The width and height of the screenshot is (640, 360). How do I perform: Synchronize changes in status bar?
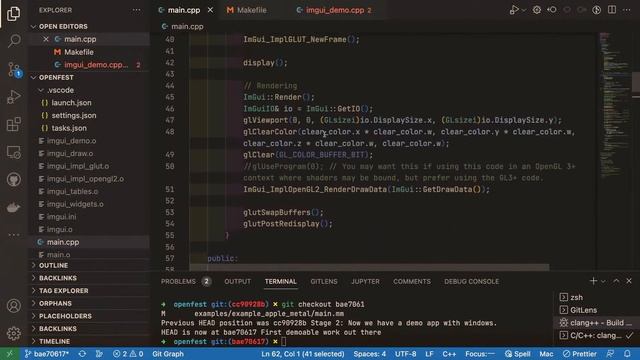[x=82, y=354]
